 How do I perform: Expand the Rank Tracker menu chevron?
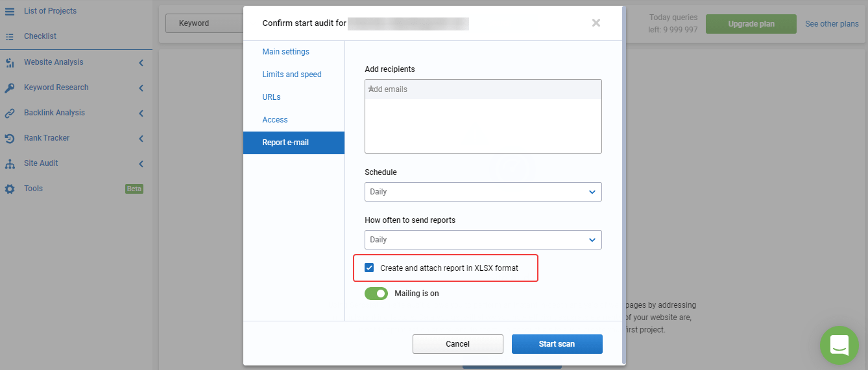[141, 139]
